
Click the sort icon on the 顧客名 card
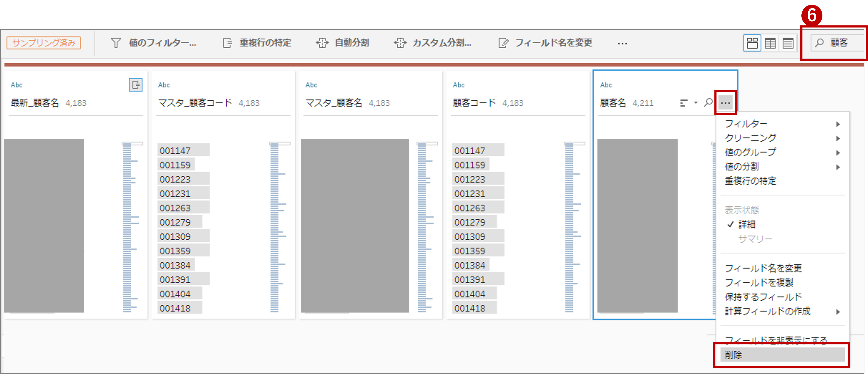(684, 103)
